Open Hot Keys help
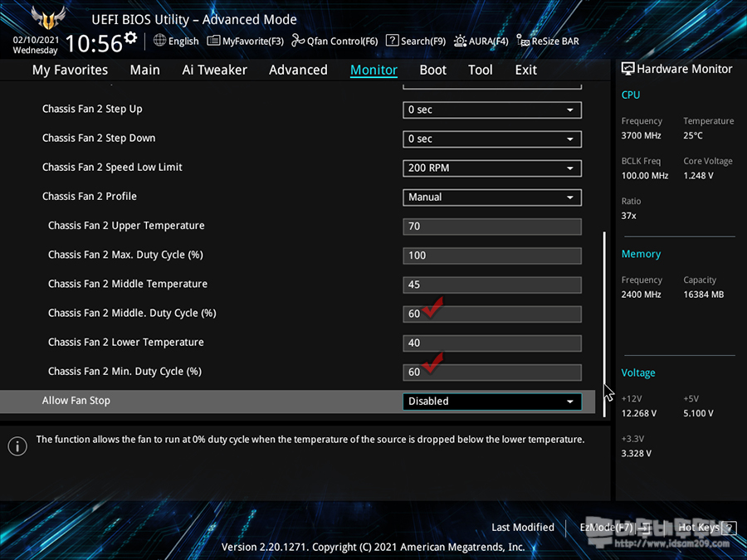 [706, 528]
